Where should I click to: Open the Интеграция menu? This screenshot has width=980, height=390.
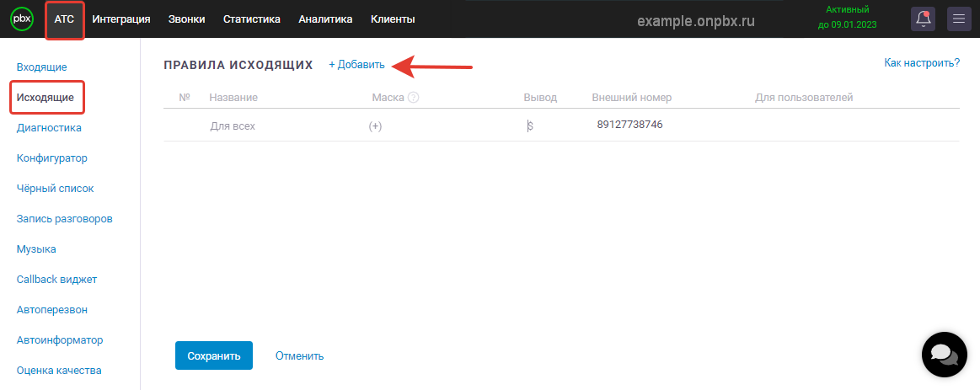pyautogui.click(x=121, y=19)
